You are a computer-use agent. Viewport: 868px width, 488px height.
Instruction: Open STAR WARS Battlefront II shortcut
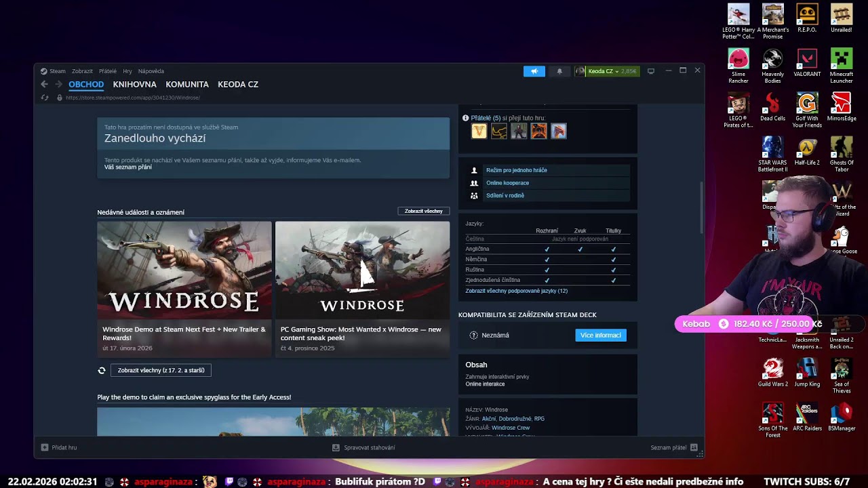point(772,154)
